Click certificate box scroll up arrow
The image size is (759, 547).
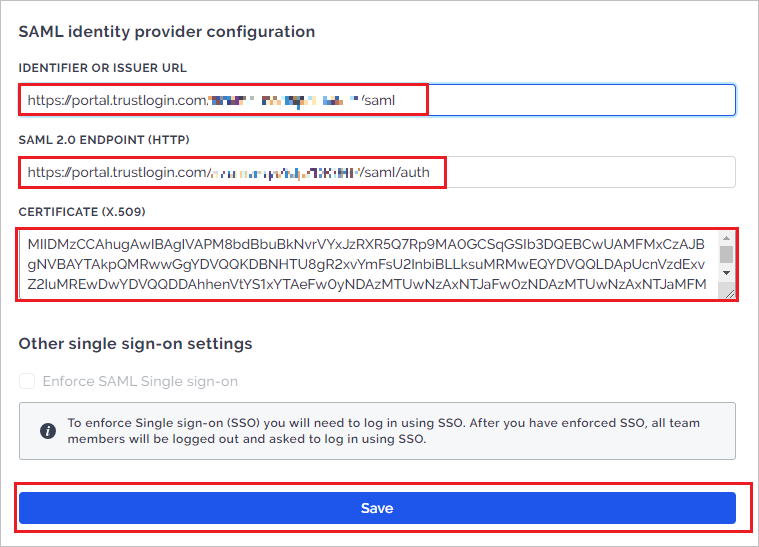726,238
